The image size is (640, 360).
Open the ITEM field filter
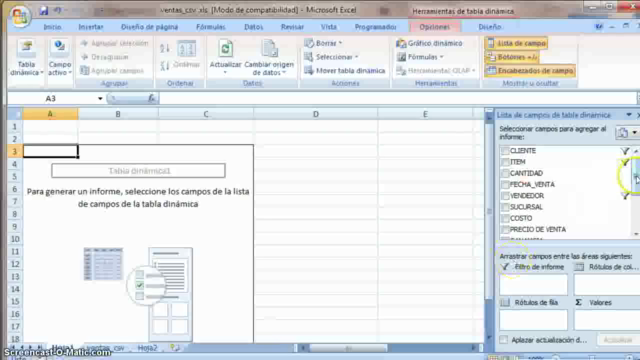(625, 162)
